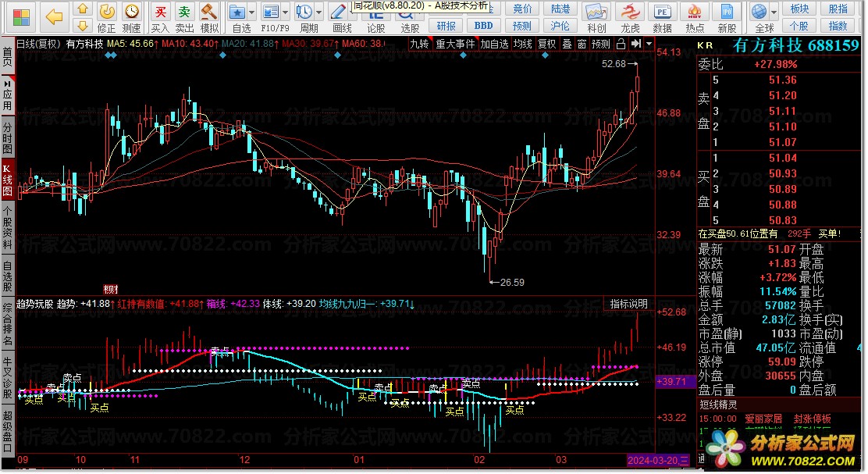Go back with the yellow left arrow
Screen dimensions: 868x474
54,18
